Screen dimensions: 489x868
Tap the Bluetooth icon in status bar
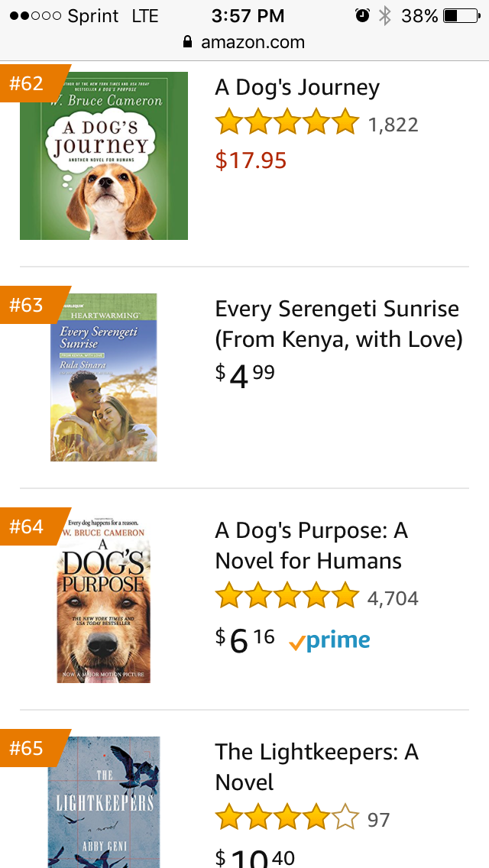point(385,16)
